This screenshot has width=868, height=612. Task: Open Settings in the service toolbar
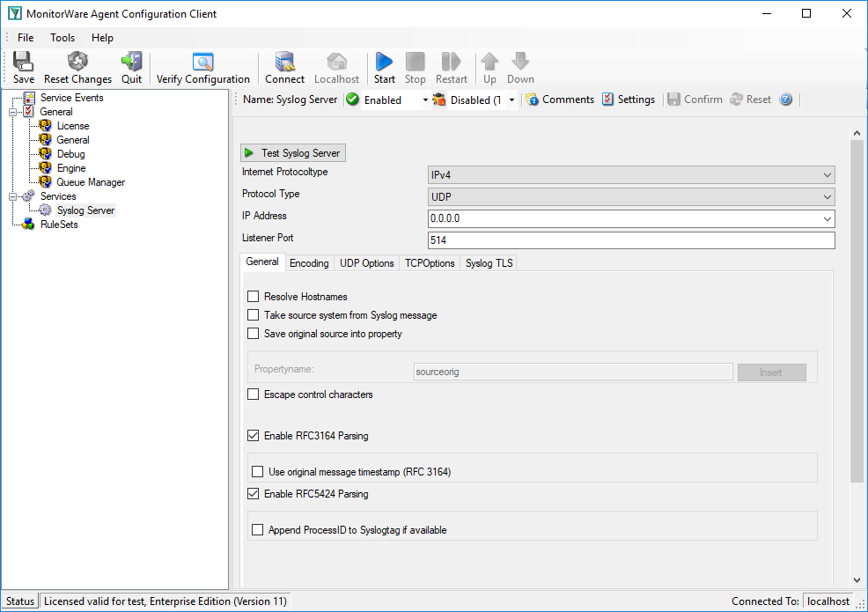pos(629,100)
